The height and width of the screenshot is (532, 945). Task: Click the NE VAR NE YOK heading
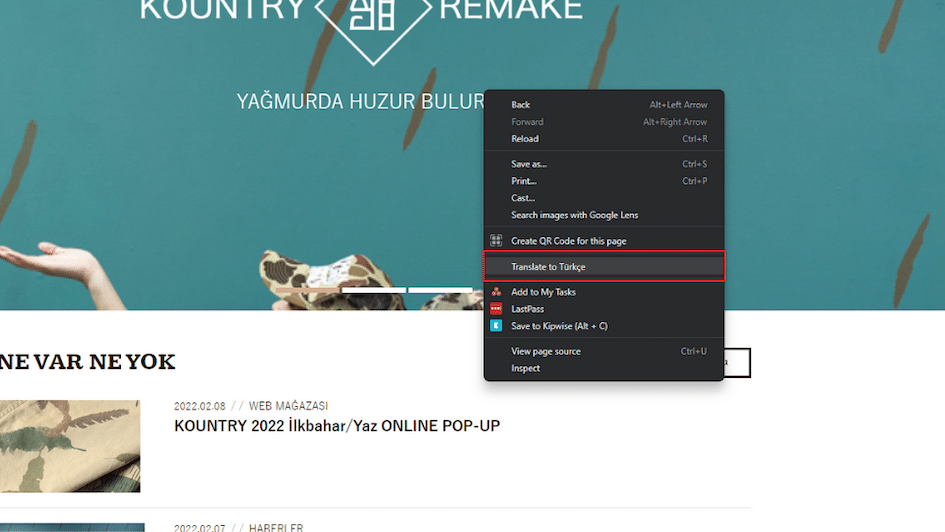pos(87,362)
